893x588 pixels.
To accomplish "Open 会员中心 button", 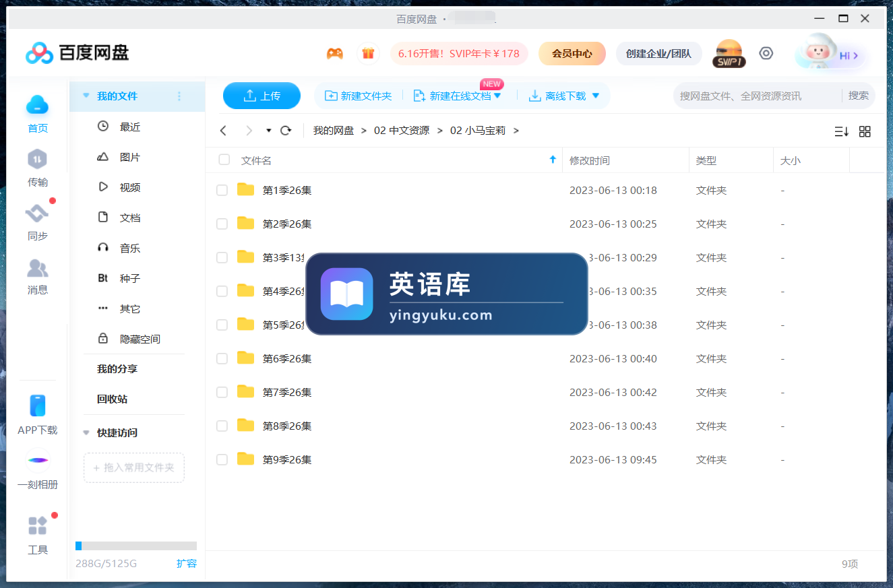I will [x=572, y=53].
